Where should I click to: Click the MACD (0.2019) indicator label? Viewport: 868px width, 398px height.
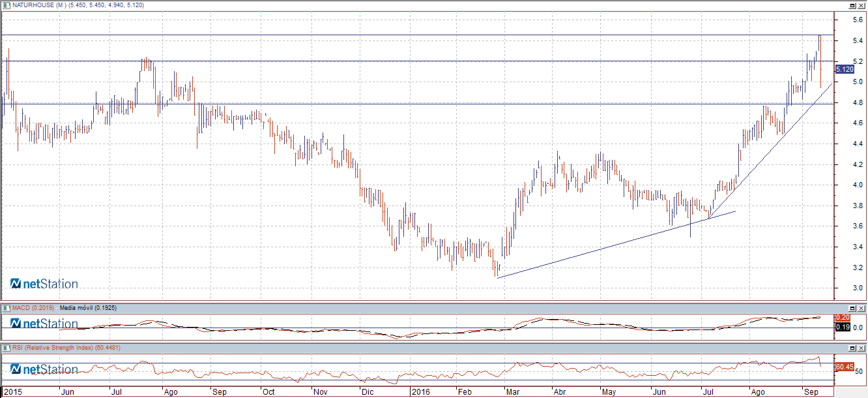(33, 307)
